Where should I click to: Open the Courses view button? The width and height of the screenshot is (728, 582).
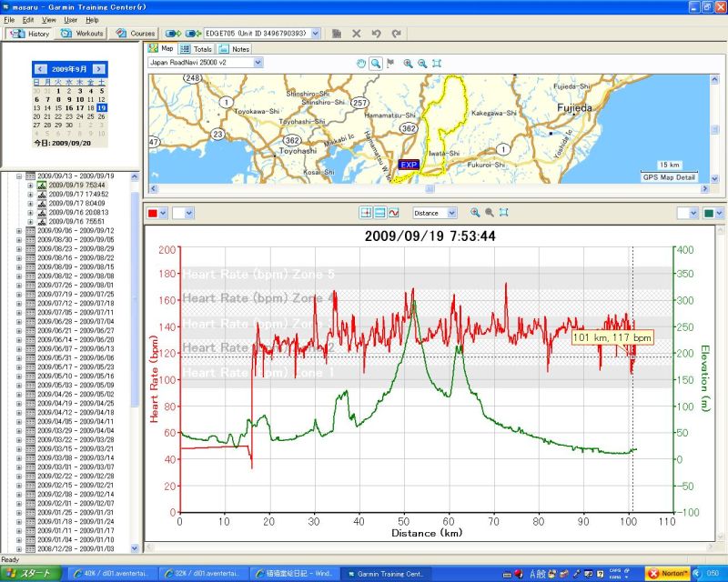tap(135, 34)
